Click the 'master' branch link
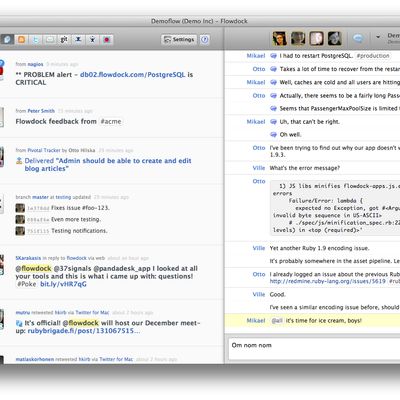The width and height of the screenshot is (400, 400). click(40, 197)
